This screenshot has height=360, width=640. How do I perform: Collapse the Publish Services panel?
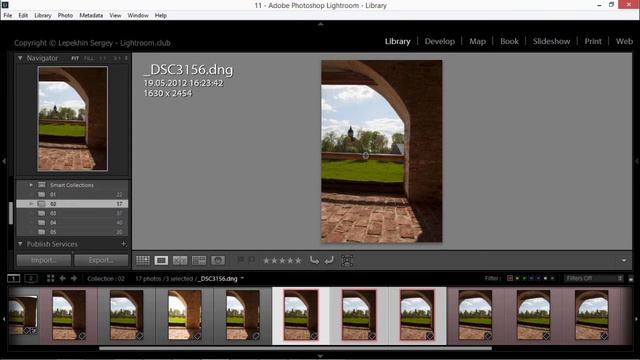20,244
